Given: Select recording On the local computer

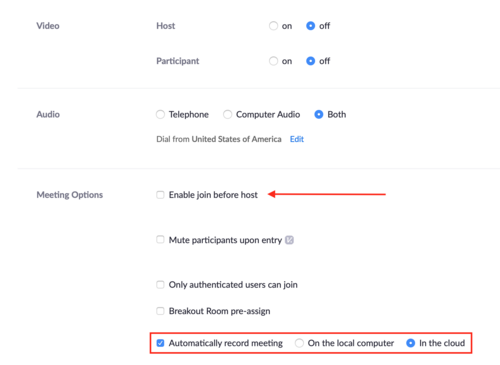Looking at the screenshot, I should (x=299, y=343).
